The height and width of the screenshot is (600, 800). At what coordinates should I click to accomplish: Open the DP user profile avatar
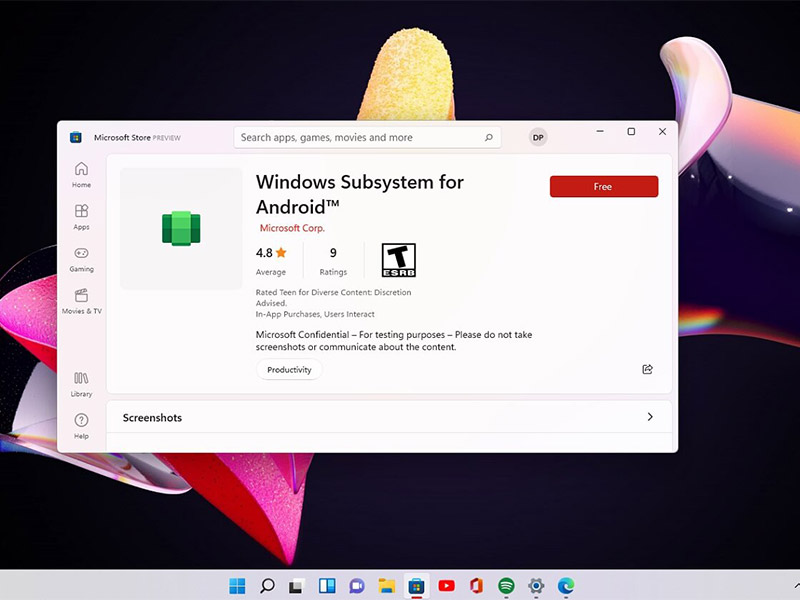[x=538, y=137]
